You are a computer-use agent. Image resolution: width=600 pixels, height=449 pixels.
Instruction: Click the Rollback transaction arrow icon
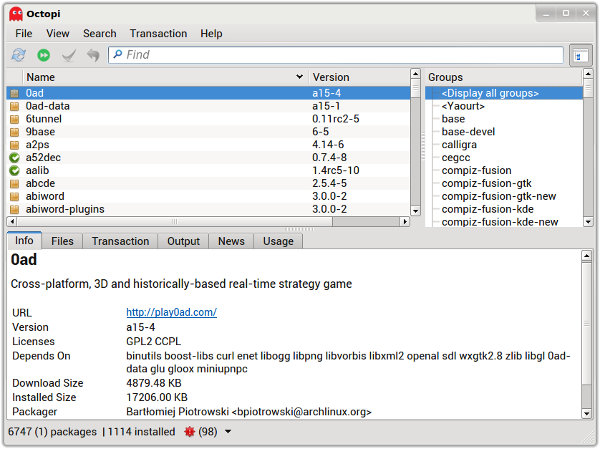[x=93, y=56]
